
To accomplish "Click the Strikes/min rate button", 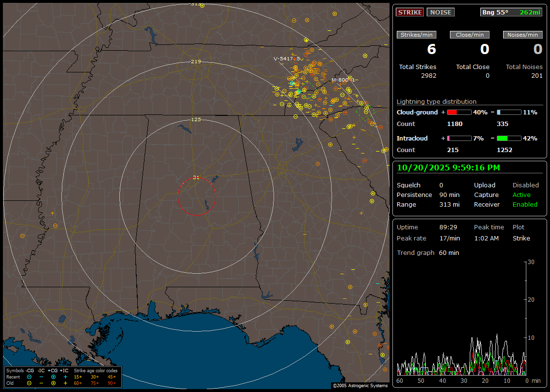I will tap(417, 35).
